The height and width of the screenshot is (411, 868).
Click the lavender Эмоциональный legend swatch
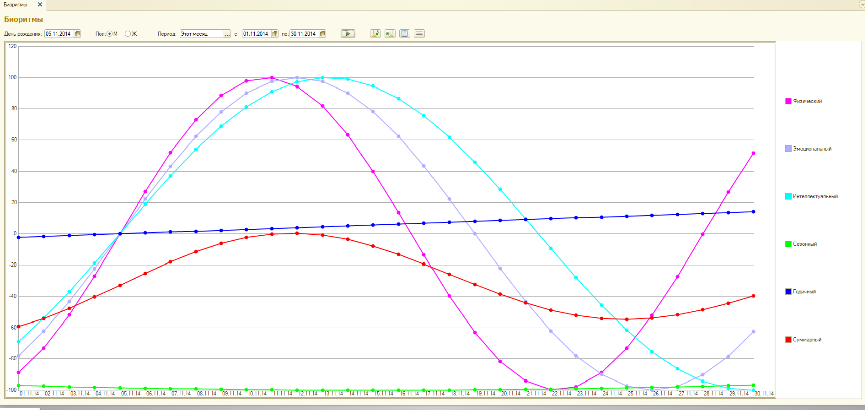788,149
